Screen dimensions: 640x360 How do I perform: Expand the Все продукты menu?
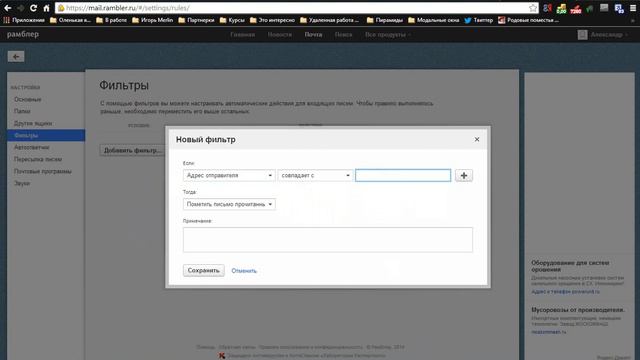pyautogui.click(x=388, y=35)
